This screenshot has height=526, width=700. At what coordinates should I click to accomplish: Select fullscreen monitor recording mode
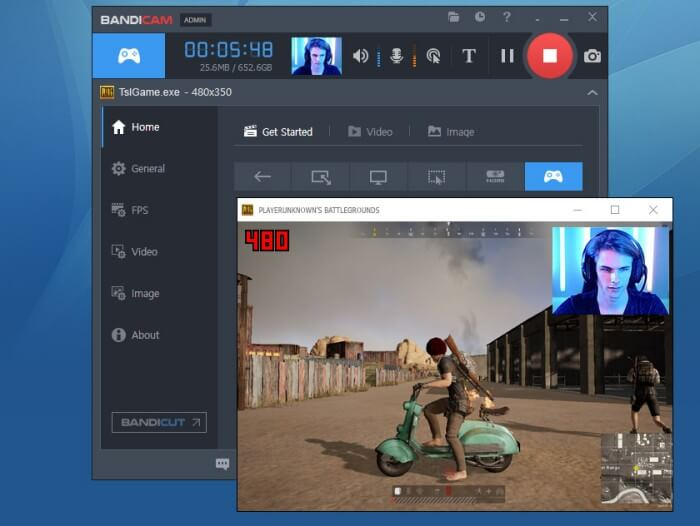point(379,177)
